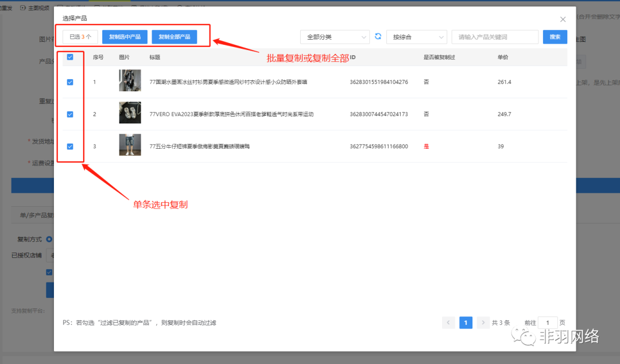Click the blue refresh icon beside 全部分类
Image resolution: width=620 pixels, height=364 pixels.
[x=378, y=37]
